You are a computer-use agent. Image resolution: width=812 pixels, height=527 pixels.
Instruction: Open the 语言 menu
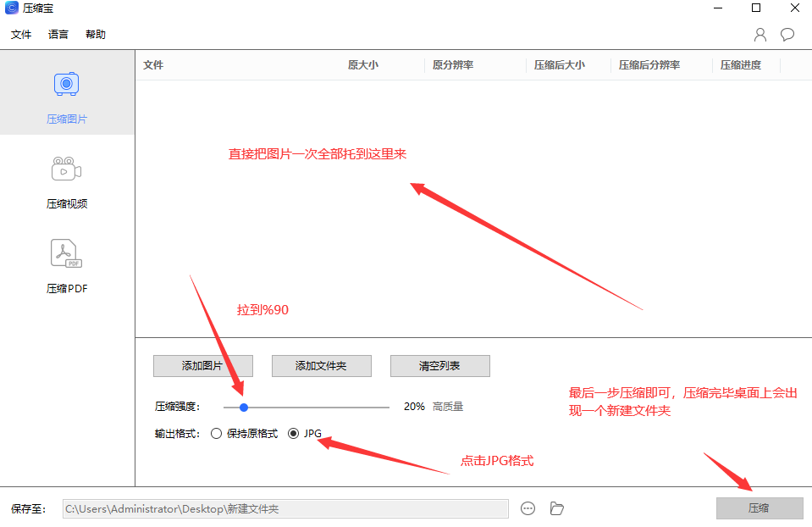click(58, 35)
